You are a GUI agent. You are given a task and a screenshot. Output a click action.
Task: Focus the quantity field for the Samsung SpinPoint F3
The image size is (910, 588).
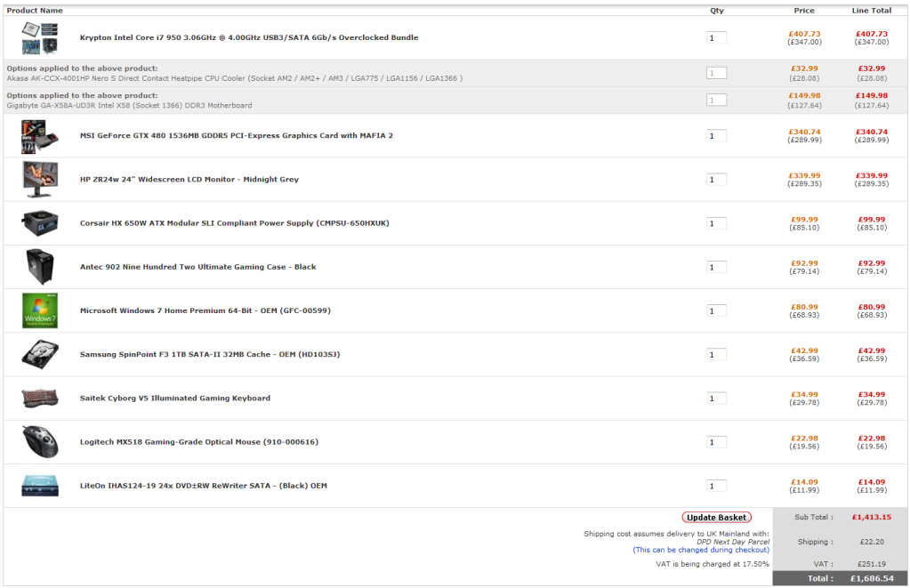tap(717, 355)
